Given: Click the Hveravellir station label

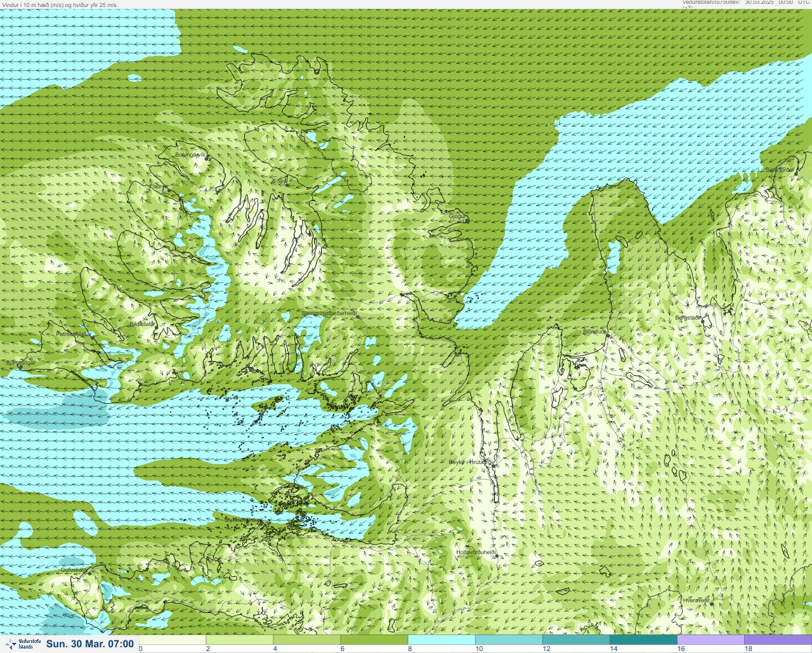Looking at the screenshot, I should (x=695, y=600).
